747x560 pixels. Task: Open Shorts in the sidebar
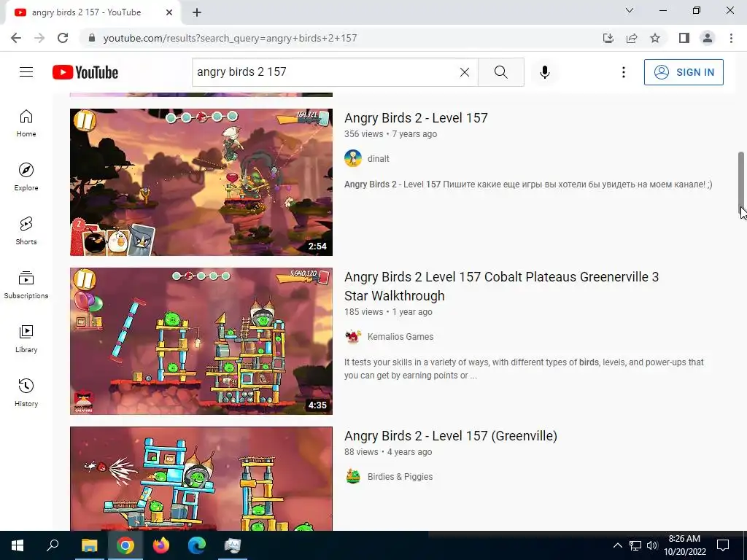click(x=26, y=231)
